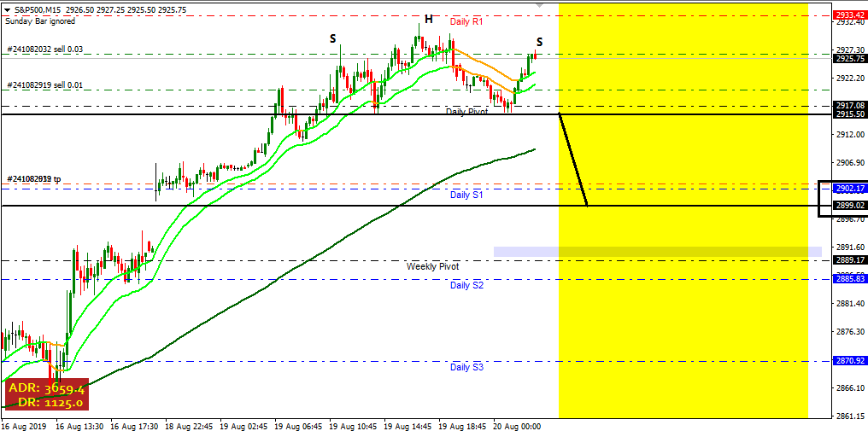868x431 pixels.
Task: Select the '#241082919 sell 0.01' order label
Action: 44,85
